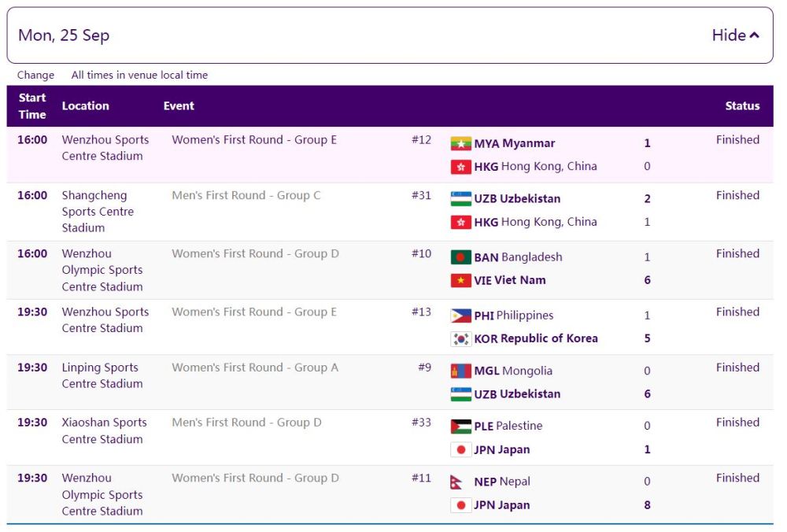Click the Hong Kong flag in match #31

click(460, 222)
